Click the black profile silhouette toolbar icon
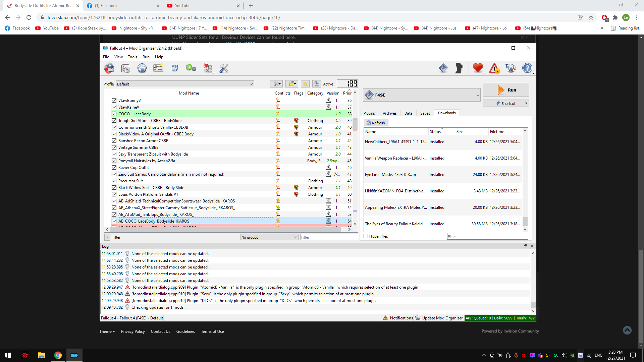Viewport: 644px width, 362px height. [459, 68]
